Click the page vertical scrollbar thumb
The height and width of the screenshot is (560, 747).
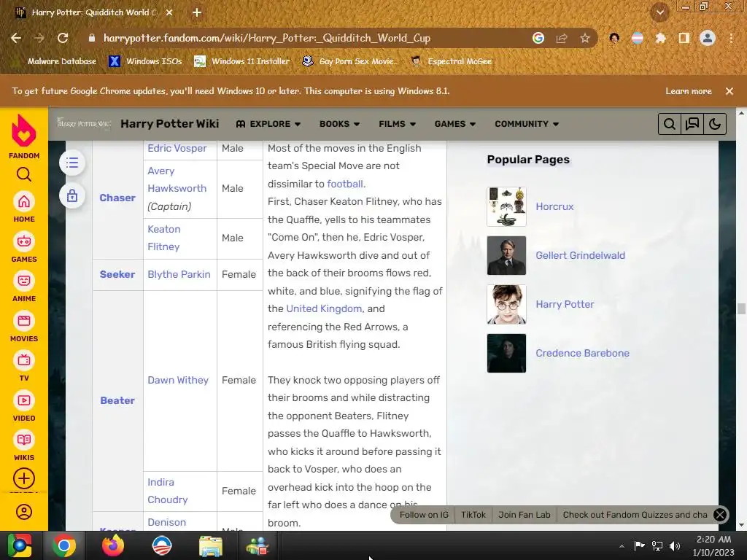click(741, 308)
